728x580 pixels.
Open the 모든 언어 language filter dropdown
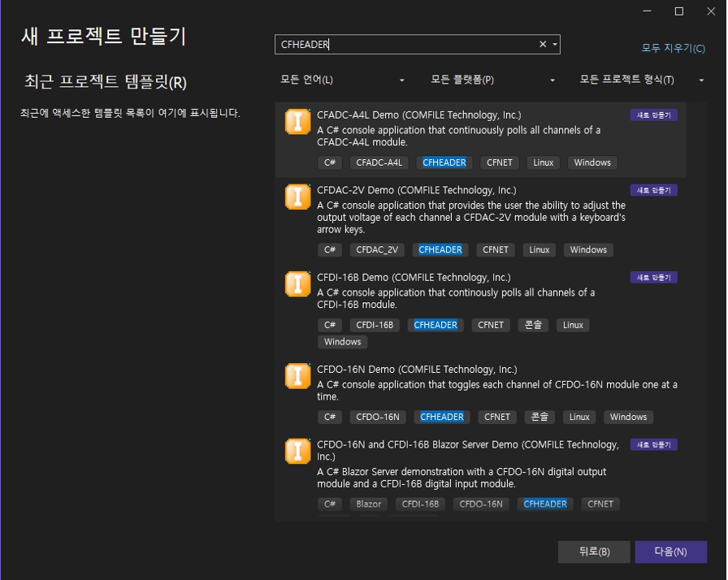click(x=342, y=80)
